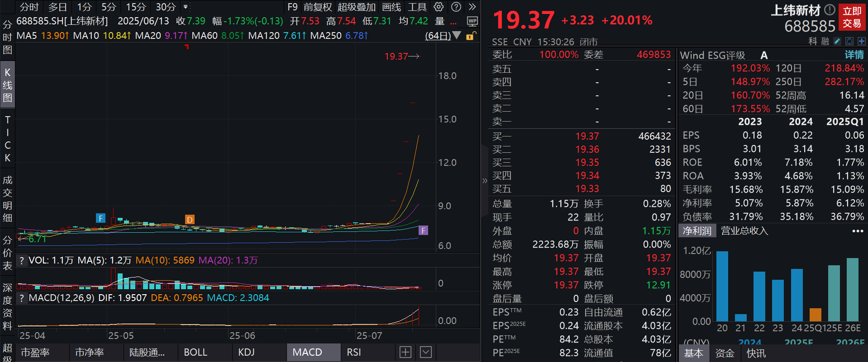Click the orange D marker on chart
Viewport: 868px width, 362px height.
(190, 220)
